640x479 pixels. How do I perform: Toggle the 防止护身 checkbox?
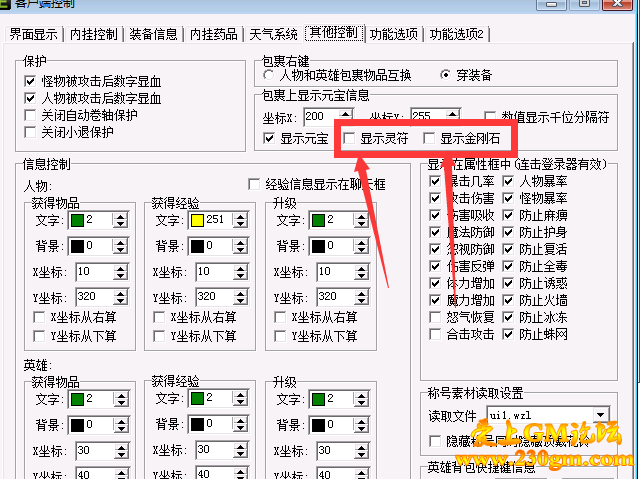point(508,233)
